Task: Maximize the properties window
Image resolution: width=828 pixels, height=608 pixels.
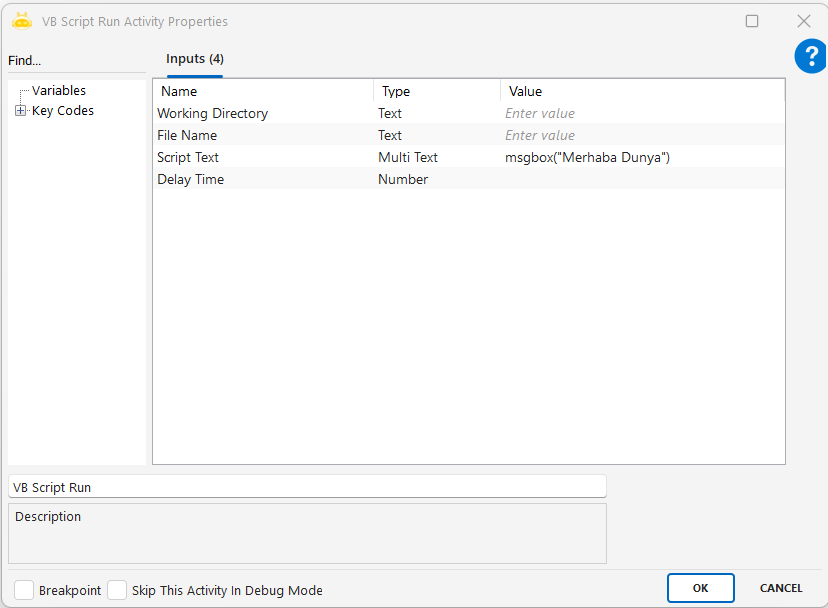Action: point(752,21)
